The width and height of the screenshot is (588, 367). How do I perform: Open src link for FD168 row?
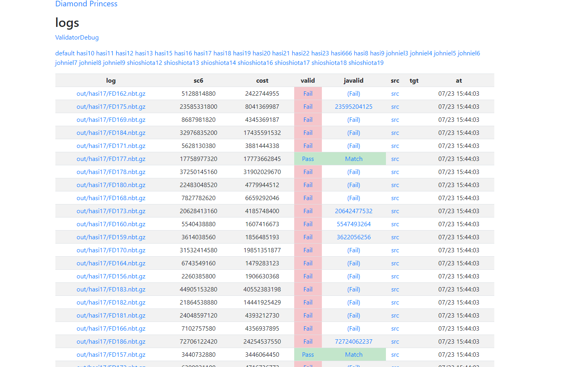pos(395,198)
